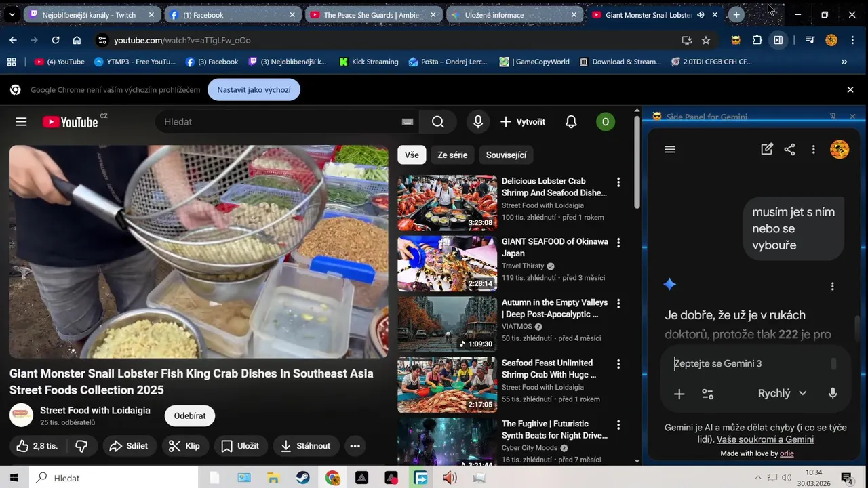Open the tab search dropdown arrow

pos(12,14)
